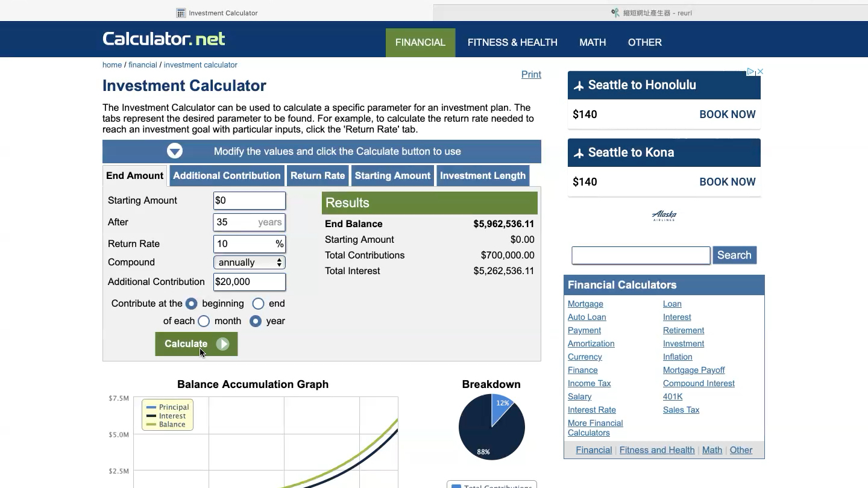Screen dimensions: 868x488
Task: Click the airplane icon on Seattle to Honolulu
Action: (x=579, y=86)
